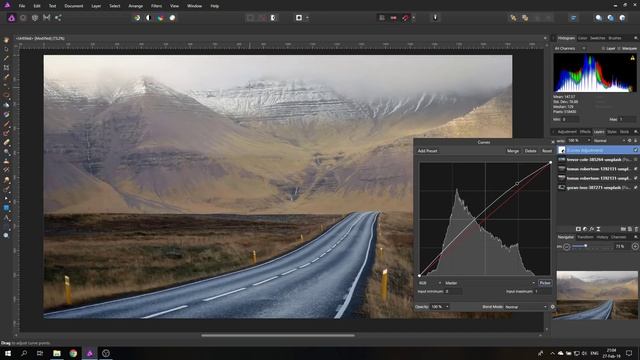The image size is (640, 360).
Task: Select the View (hand) tool
Action: point(6,40)
